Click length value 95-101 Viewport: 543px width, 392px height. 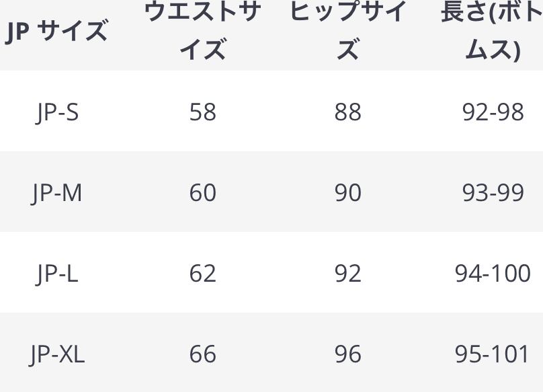tap(492, 354)
